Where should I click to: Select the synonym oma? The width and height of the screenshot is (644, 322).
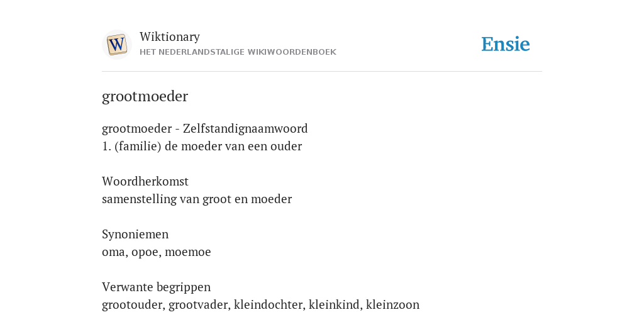pyautogui.click(x=113, y=252)
